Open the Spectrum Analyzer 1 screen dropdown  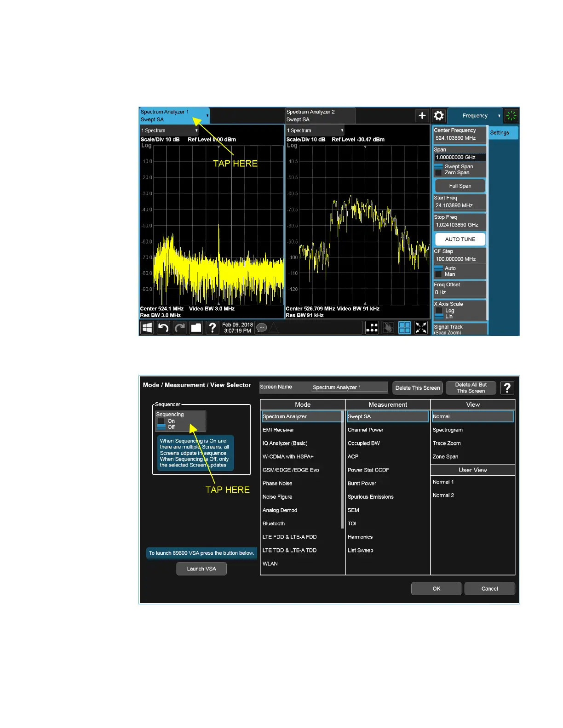click(x=207, y=115)
